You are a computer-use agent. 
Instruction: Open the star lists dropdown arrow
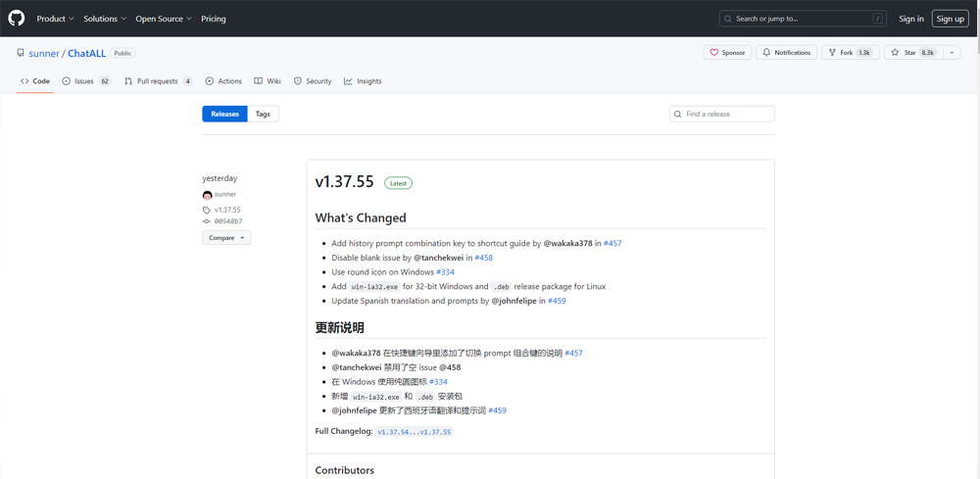click(952, 52)
